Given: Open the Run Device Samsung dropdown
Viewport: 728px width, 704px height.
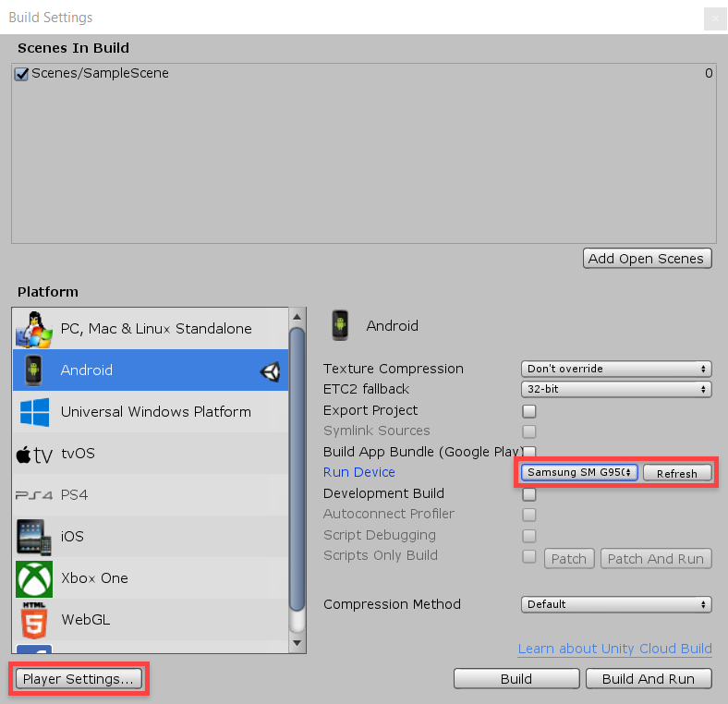Looking at the screenshot, I should pos(579,473).
